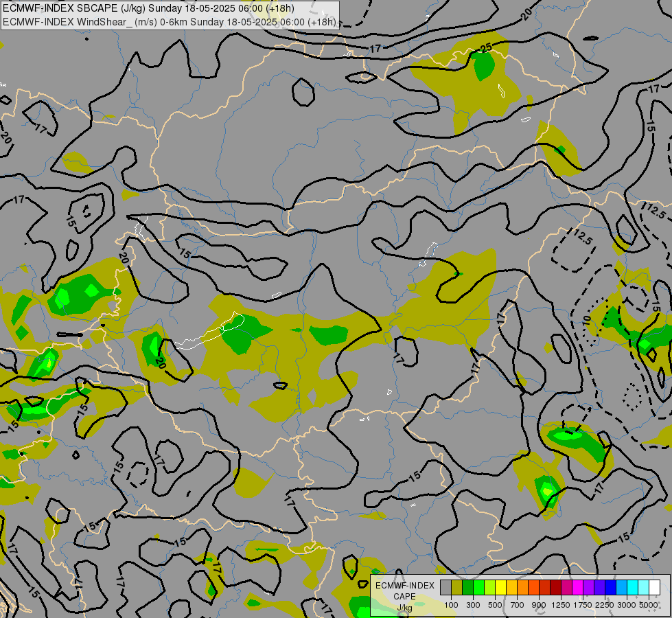Select the gray swatch in CAPE legend
The width and height of the screenshot is (672, 618).
[x=445, y=587]
